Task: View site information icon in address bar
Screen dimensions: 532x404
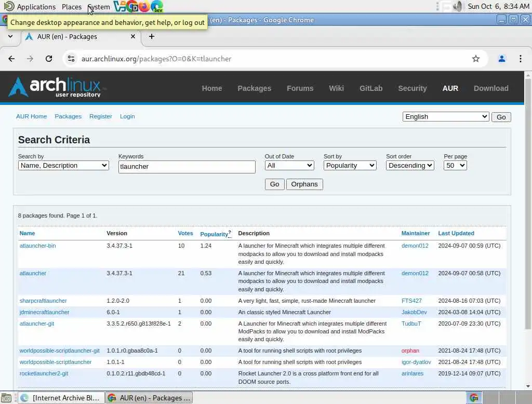Action: (71, 59)
